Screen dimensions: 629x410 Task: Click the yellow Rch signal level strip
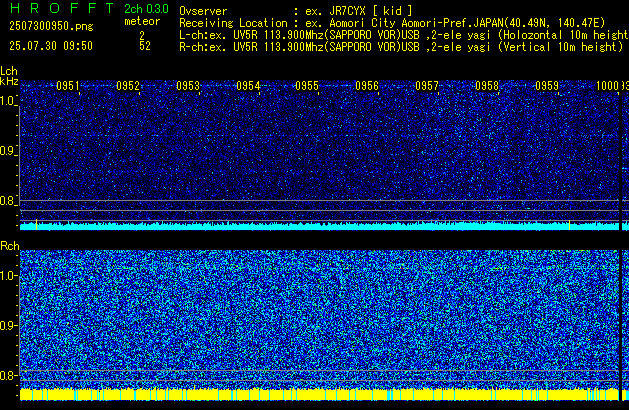tap(319, 394)
